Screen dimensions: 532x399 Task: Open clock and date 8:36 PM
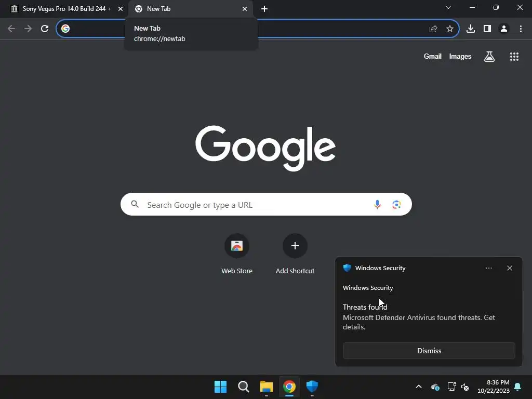494,387
